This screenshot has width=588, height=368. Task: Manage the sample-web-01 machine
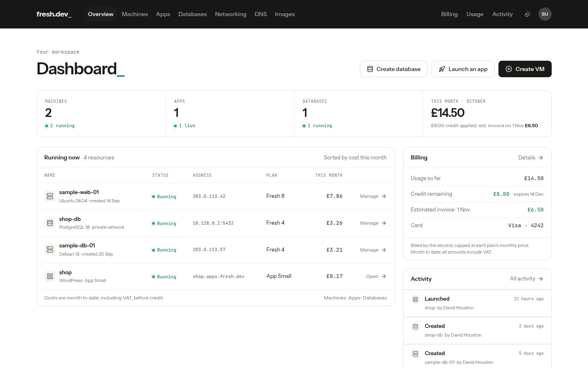tap(373, 196)
